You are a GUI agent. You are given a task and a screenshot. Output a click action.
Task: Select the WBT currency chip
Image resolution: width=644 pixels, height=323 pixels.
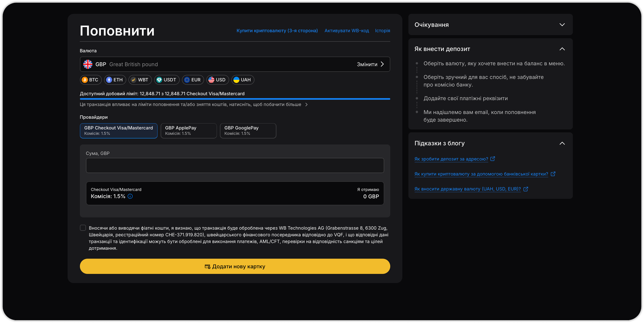coord(140,80)
